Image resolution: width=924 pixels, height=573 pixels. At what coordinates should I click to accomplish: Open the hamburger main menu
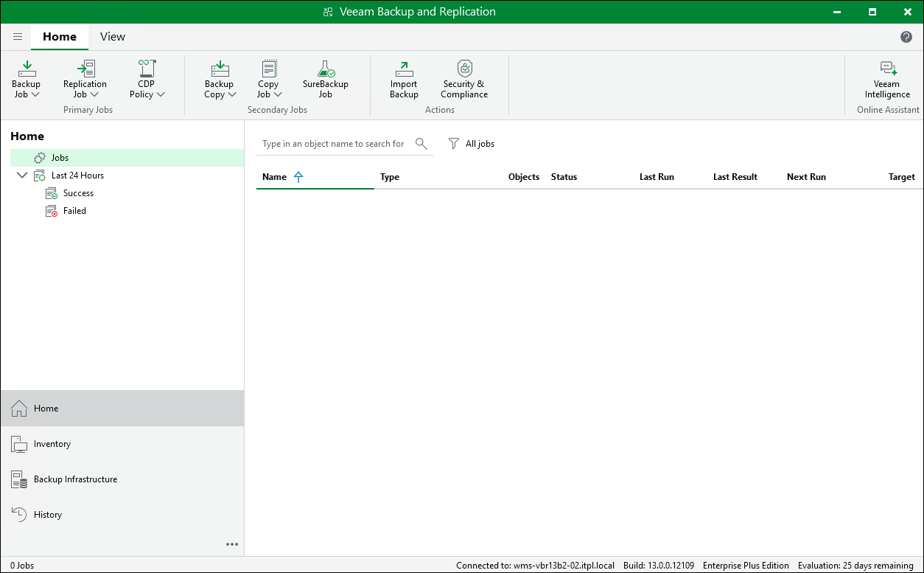click(x=18, y=37)
